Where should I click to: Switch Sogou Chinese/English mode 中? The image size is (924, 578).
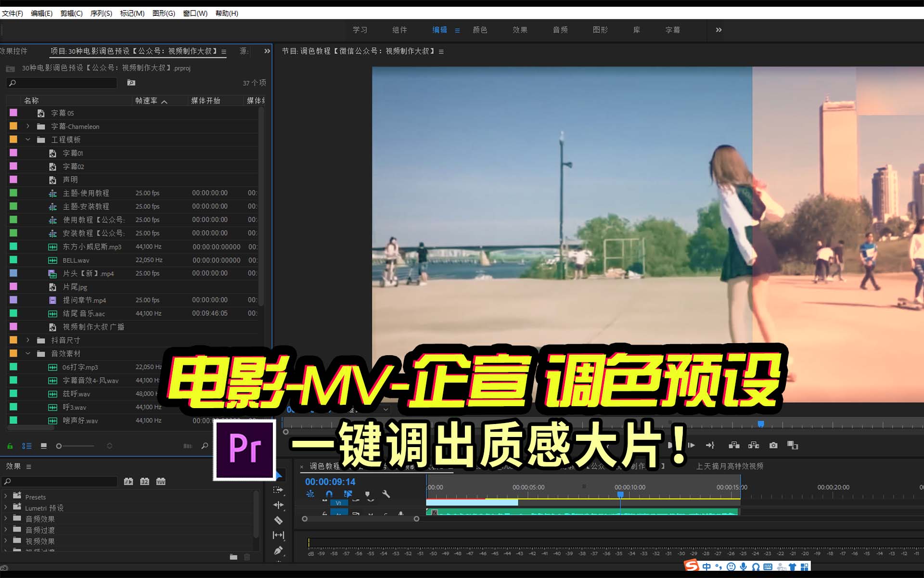[706, 566]
